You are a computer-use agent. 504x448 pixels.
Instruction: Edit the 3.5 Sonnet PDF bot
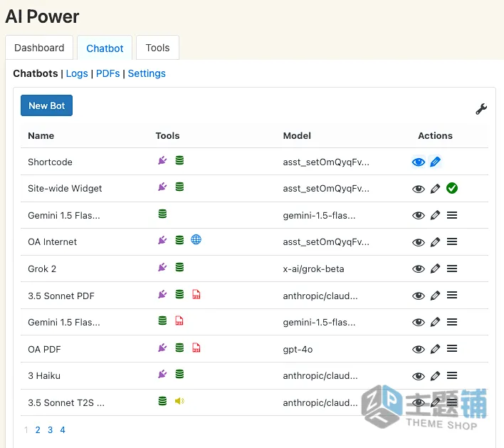(435, 296)
